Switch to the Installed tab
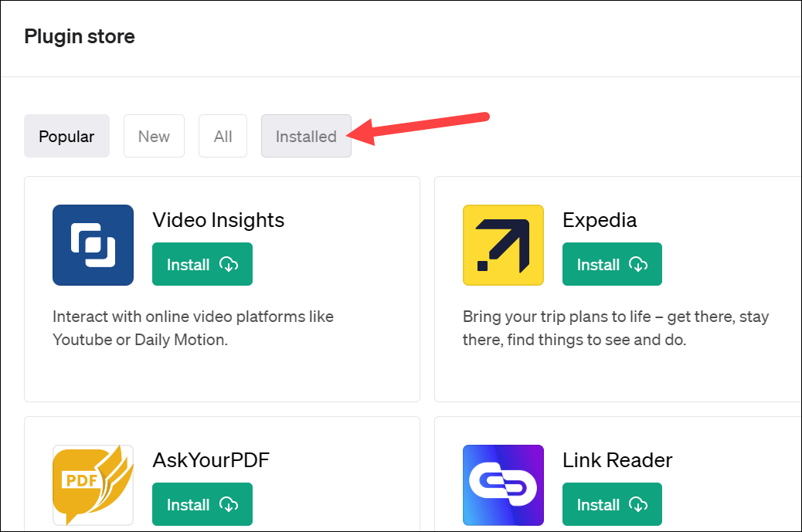This screenshot has height=532, width=802. (x=306, y=136)
